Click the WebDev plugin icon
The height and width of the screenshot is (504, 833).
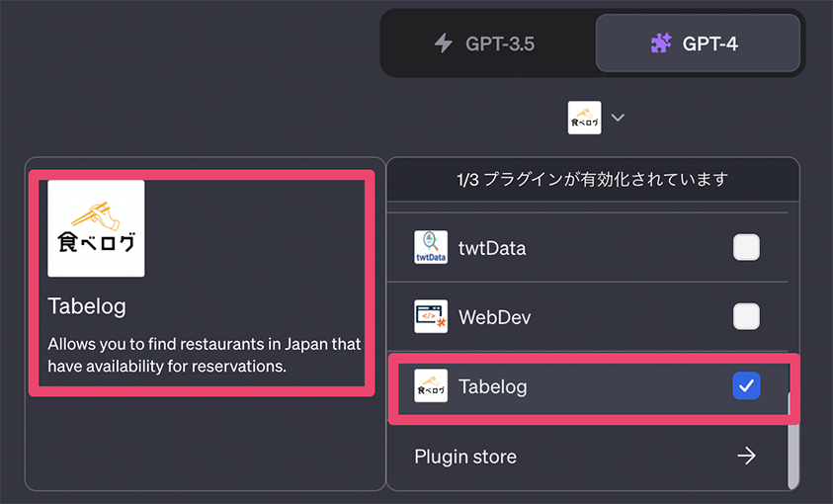pos(431,316)
